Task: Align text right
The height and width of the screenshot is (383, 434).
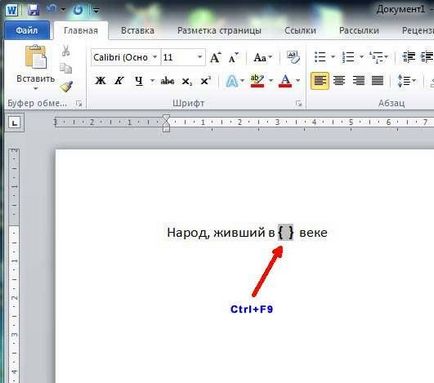Action: [x=358, y=81]
